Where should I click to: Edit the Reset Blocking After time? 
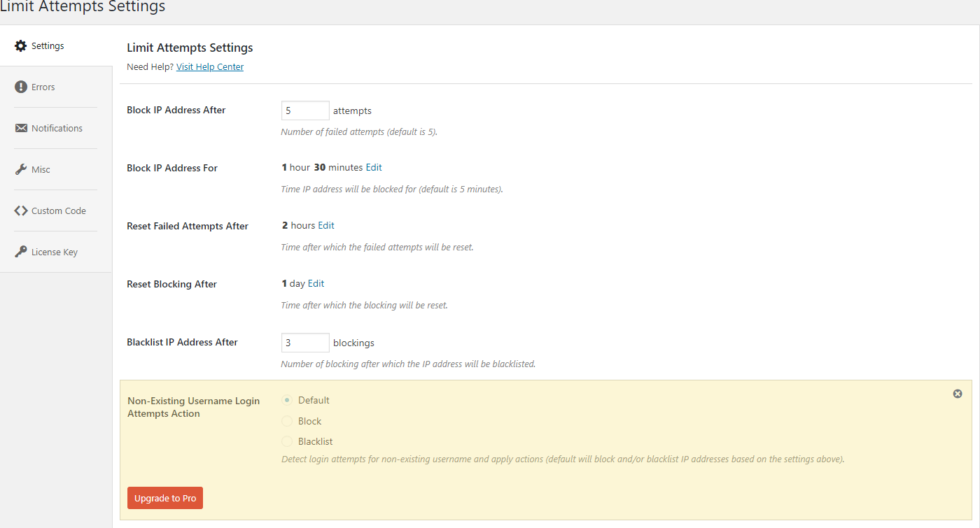[316, 284]
